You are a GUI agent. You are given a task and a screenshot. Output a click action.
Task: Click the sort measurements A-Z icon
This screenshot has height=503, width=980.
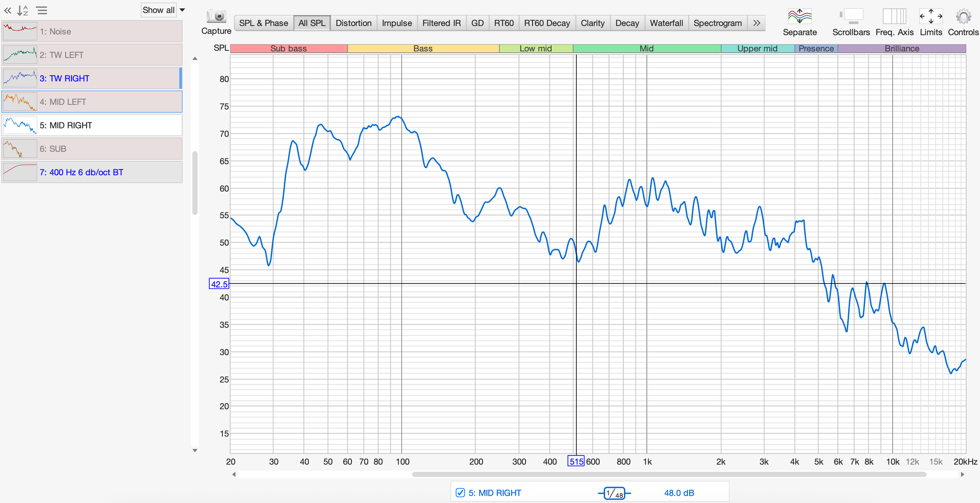(x=23, y=10)
